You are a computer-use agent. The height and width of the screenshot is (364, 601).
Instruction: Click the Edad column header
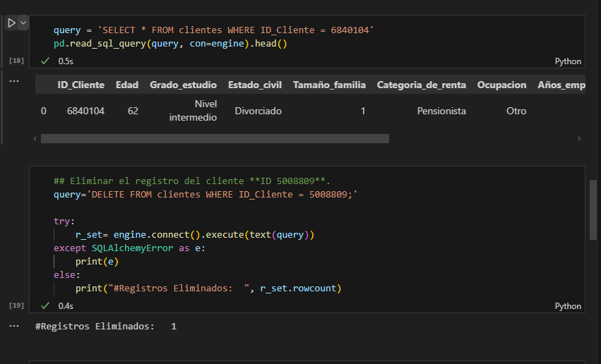127,85
